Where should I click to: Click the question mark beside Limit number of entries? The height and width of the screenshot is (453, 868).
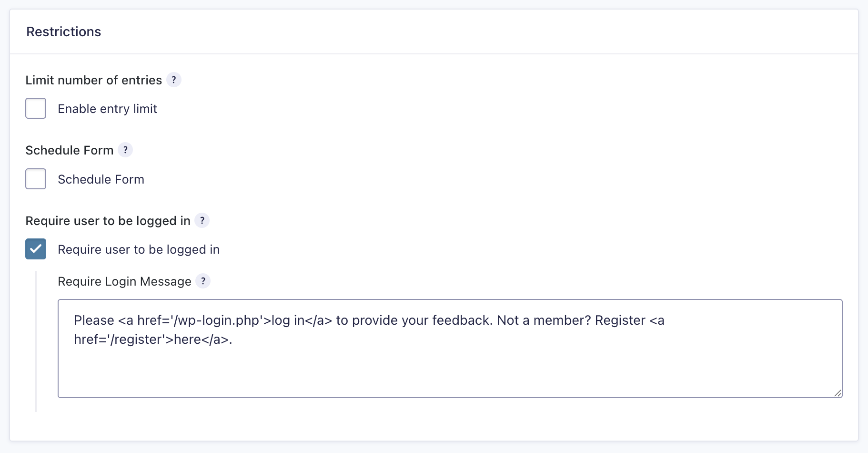click(x=174, y=80)
